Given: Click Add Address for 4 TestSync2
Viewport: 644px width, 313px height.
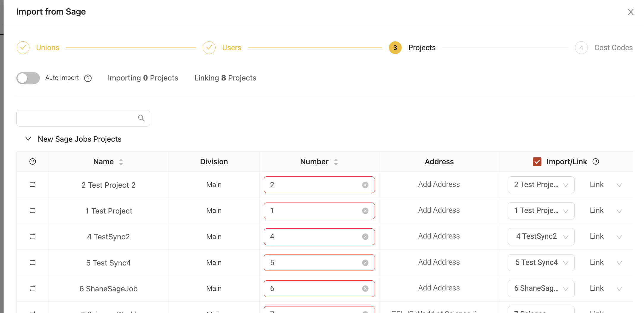Looking at the screenshot, I should (439, 236).
